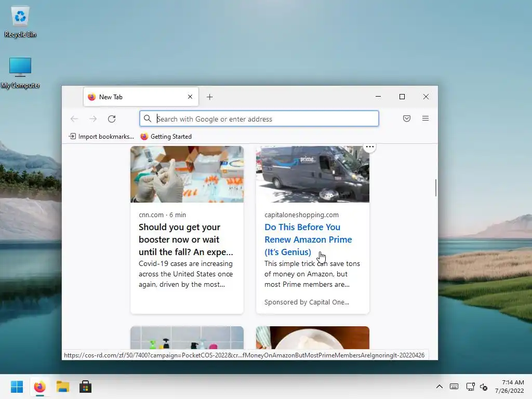The width and height of the screenshot is (532, 399).
Task: Minimize the Firefox window
Action: tap(378, 97)
